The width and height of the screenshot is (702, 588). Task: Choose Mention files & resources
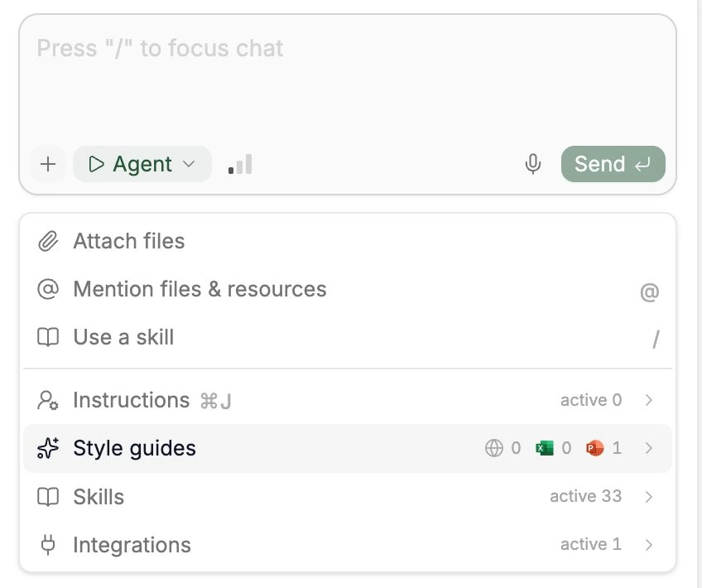348,289
